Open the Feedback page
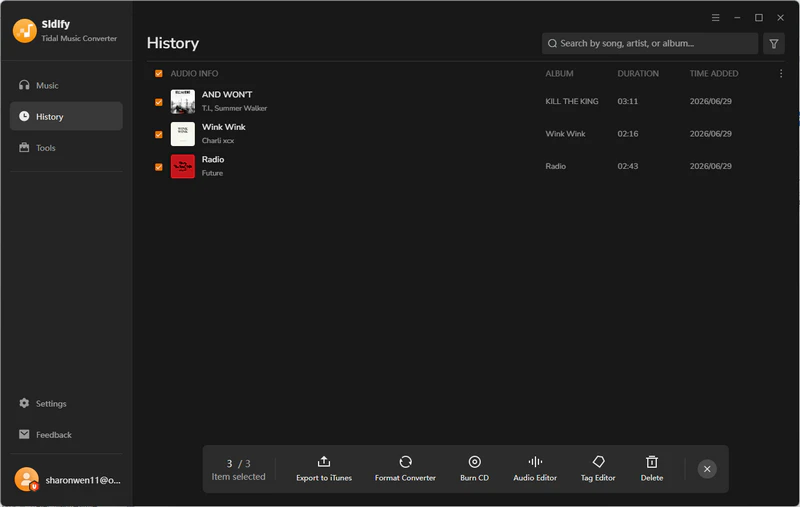The height and width of the screenshot is (507, 800). pyautogui.click(x=66, y=434)
